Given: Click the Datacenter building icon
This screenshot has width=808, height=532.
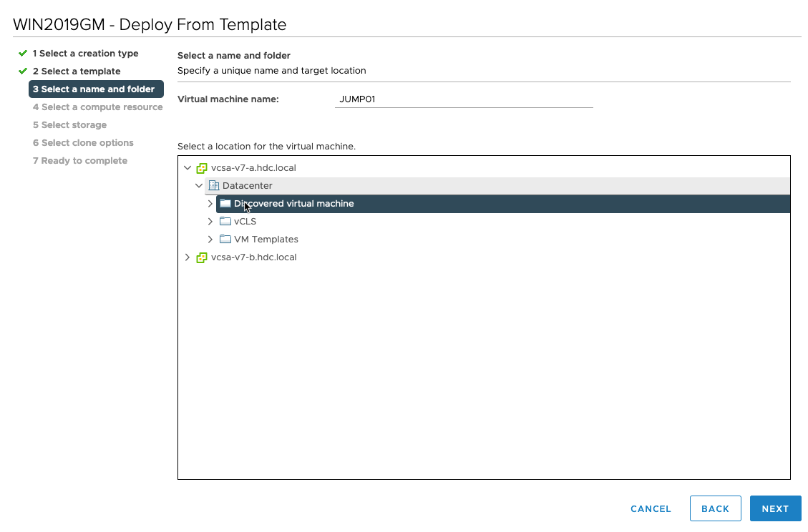Looking at the screenshot, I should [213, 185].
